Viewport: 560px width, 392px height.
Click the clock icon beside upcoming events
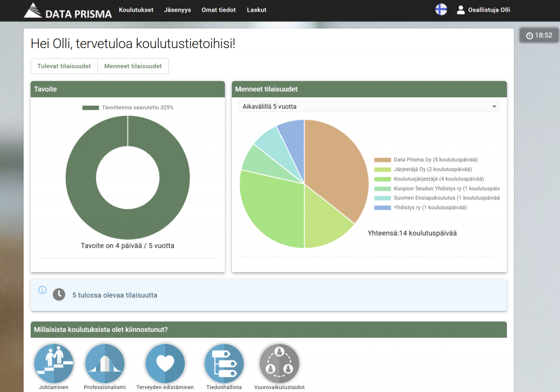point(59,295)
